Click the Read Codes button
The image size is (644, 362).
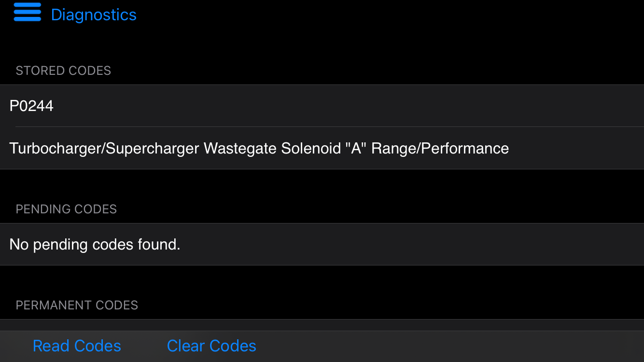tap(77, 346)
